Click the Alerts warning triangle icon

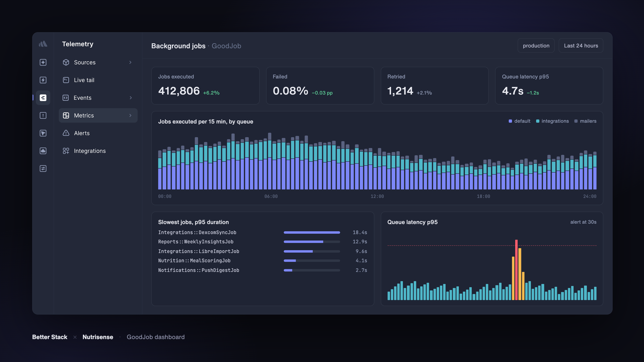[x=66, y=133]
